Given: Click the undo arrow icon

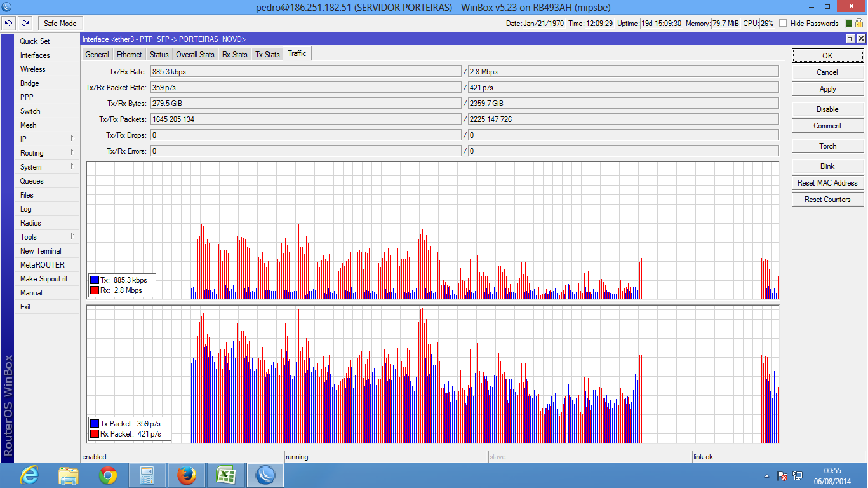Looking at the screenshot, I should coord(8,24).
